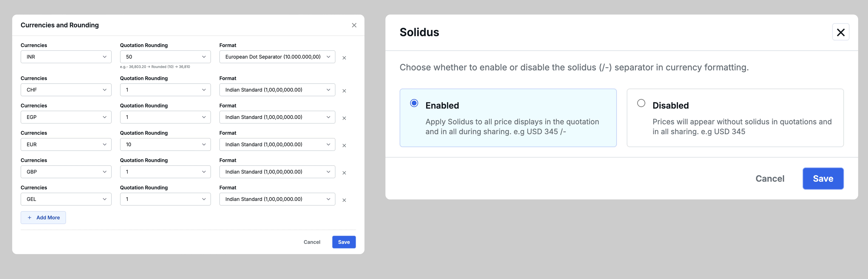Open the European Dot Separator format dropdown
868x279 pixels.
pyautogui.click(x=277, y=57)
